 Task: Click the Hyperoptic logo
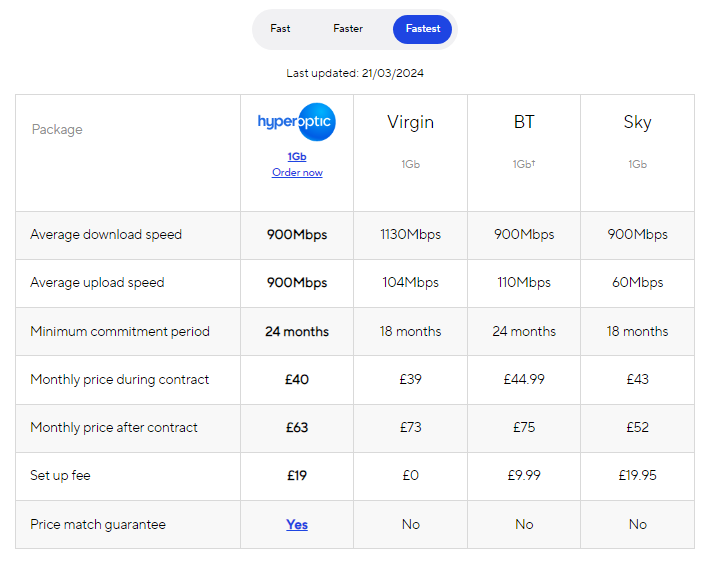tap(296, 122)
